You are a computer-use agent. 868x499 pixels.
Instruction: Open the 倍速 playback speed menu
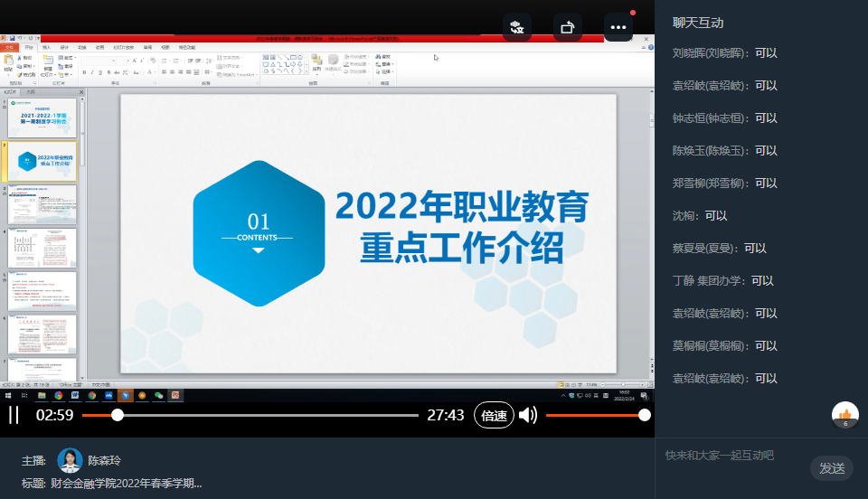point(494,415)
